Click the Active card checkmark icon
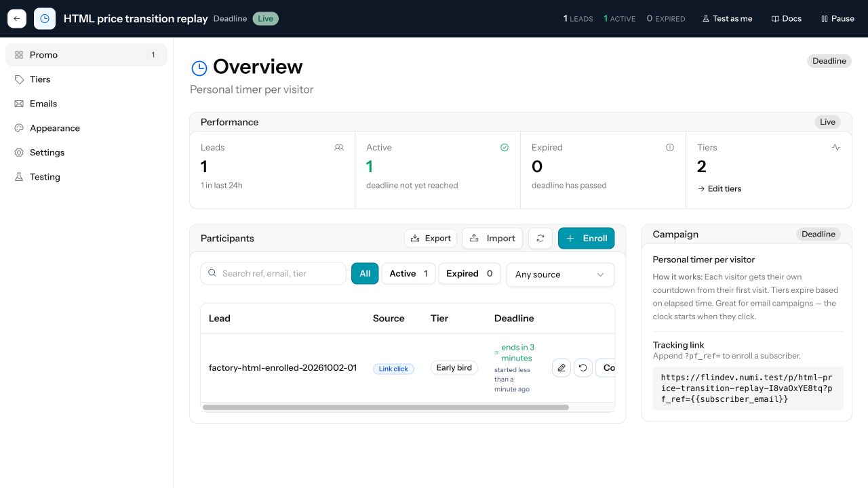Image resolution: width=868 pixels, height=488 pixels. click(x=505, y=147)
